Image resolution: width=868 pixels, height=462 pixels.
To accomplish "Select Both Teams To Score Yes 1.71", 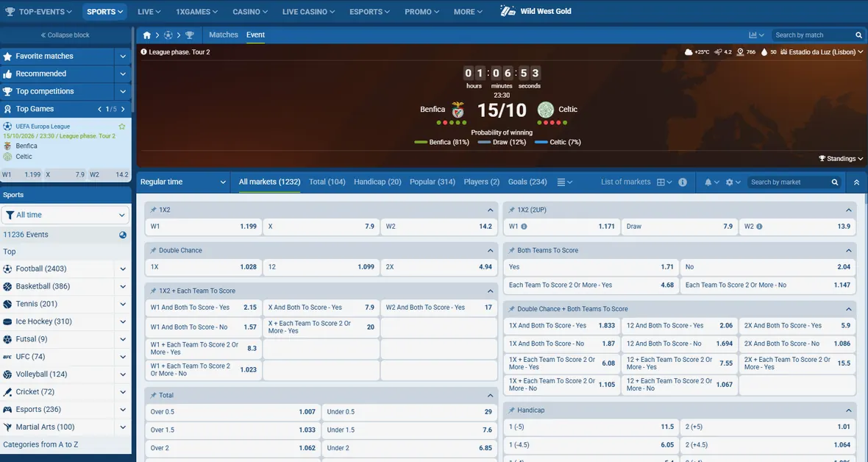I will (591, 267).
